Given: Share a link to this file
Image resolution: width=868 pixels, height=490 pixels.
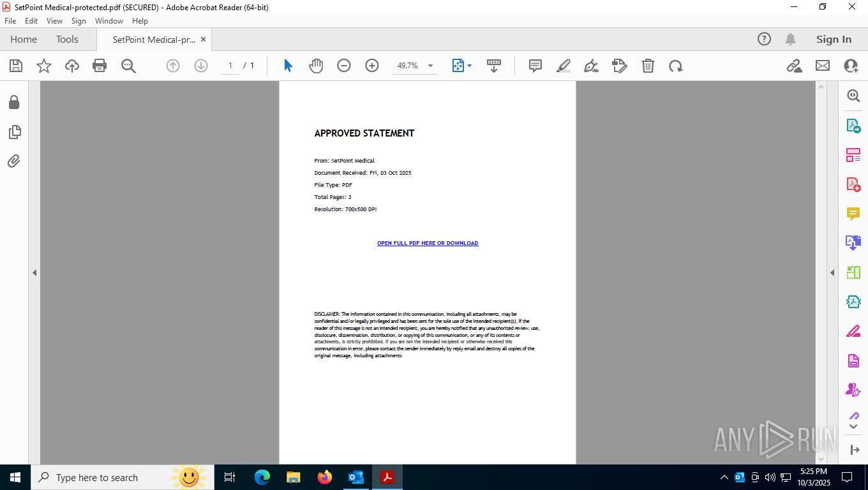Looking at the screenshot, I should coord(795,66).
